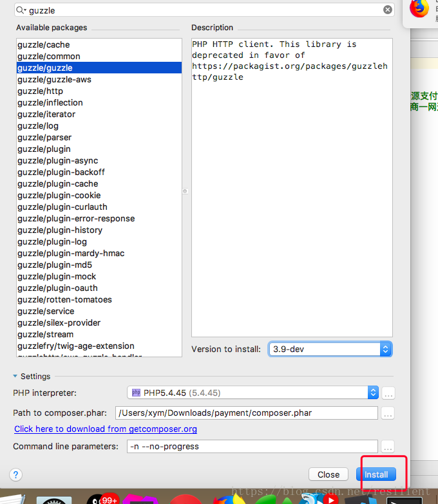Click the guzzle search field
The height and width of the screenshot is (504, 438).
[204, 10]
